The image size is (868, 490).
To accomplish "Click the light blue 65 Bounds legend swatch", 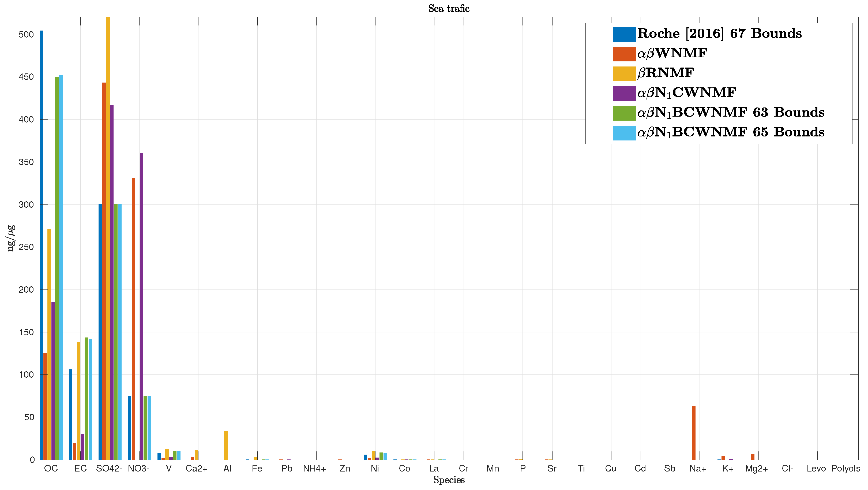I will pyautogui.click(x=624, y=133).
